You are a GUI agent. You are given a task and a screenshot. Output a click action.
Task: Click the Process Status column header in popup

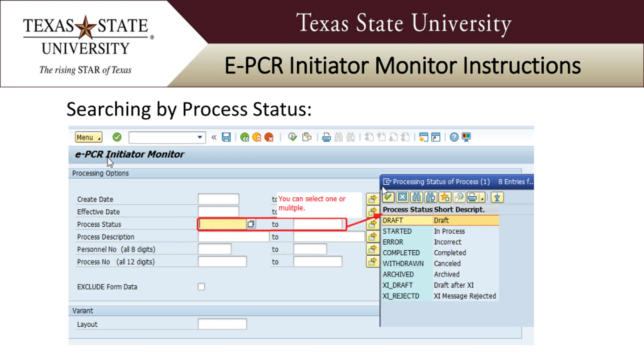pyautogui.click(x=407, y=209)
